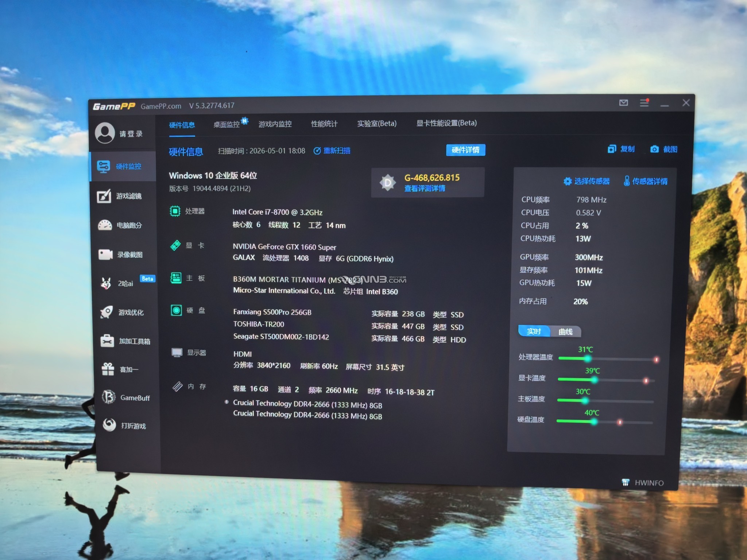Click the 硬盘温度 slider handle
This screenshot has height=560, width=747.
[x=594, y=422]
